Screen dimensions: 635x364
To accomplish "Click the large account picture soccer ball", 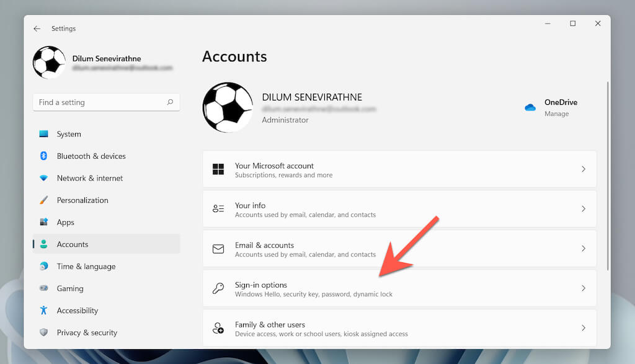I will click(x=228, y=107).
